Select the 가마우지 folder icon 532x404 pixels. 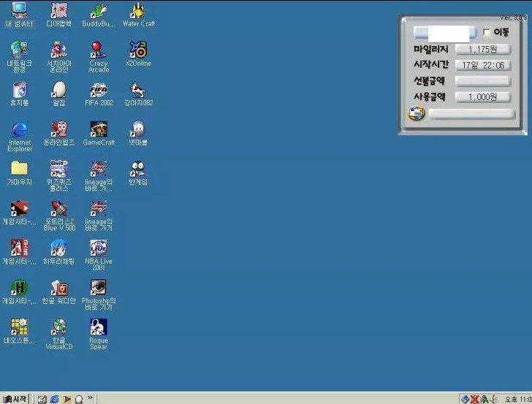(x=19, y=169)
